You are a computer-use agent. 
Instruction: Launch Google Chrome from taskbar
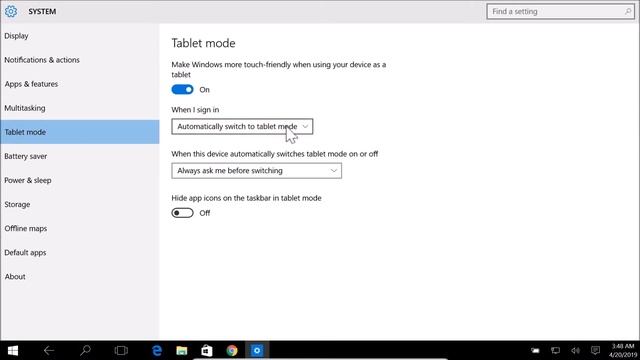tap(232, 351)
